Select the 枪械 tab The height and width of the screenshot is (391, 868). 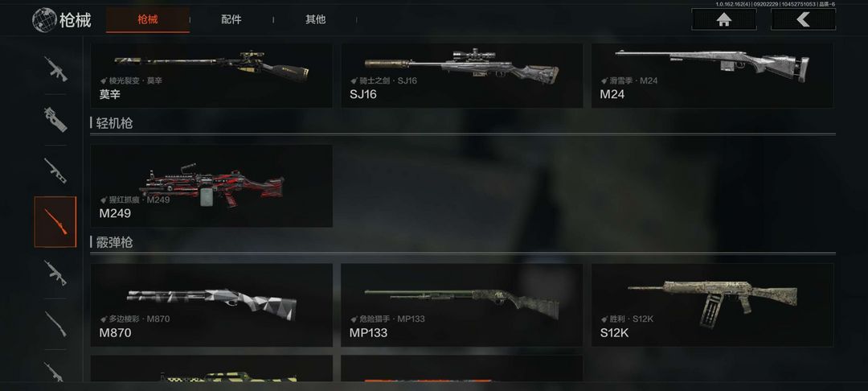[148, 19]
